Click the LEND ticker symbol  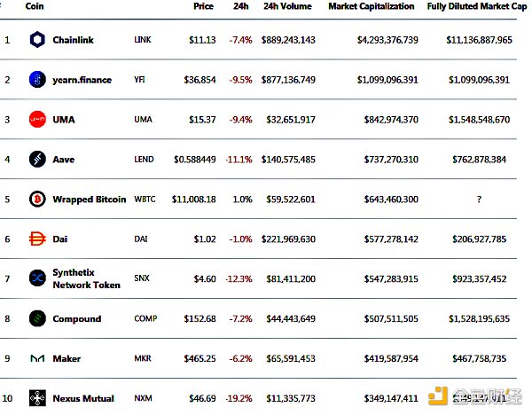coord(144,160)
